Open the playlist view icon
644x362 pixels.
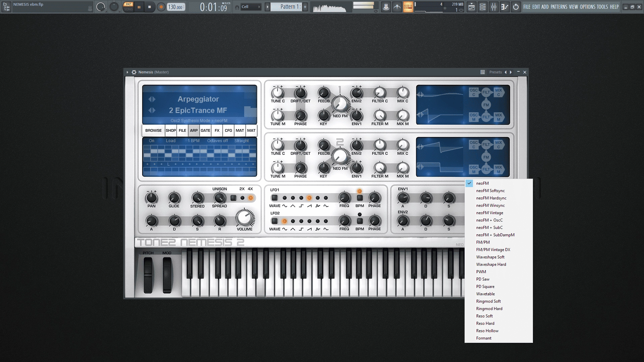[x=472, y=7]
